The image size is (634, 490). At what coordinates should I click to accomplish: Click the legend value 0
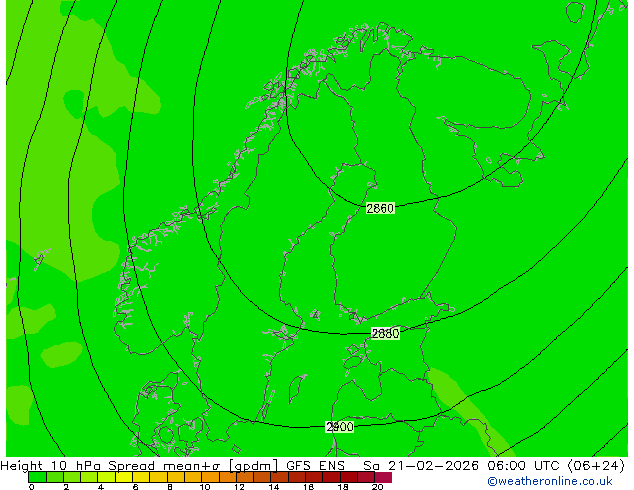32,487
